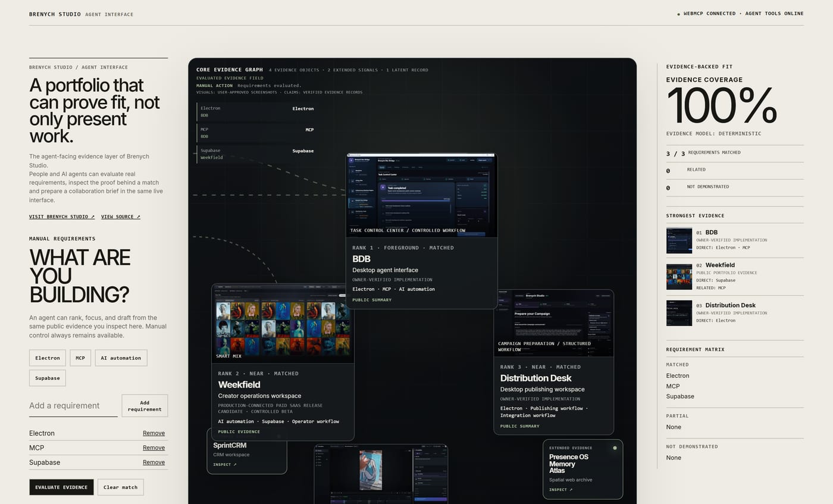
Task: Remove the MCP requirement from the list
Action: (x=154, y=447)
